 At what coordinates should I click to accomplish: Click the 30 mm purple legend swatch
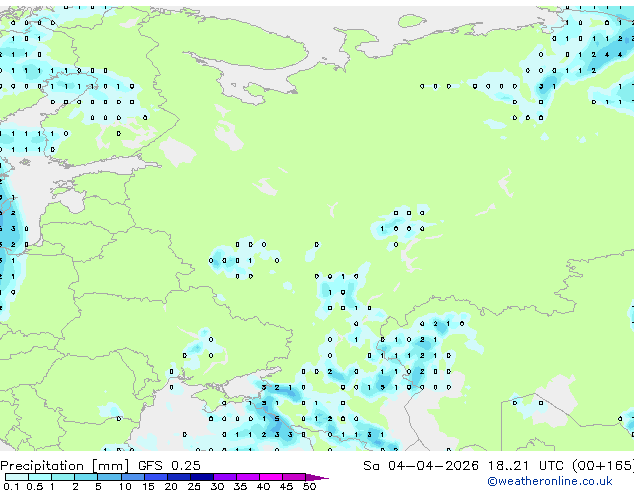(225, 477)
